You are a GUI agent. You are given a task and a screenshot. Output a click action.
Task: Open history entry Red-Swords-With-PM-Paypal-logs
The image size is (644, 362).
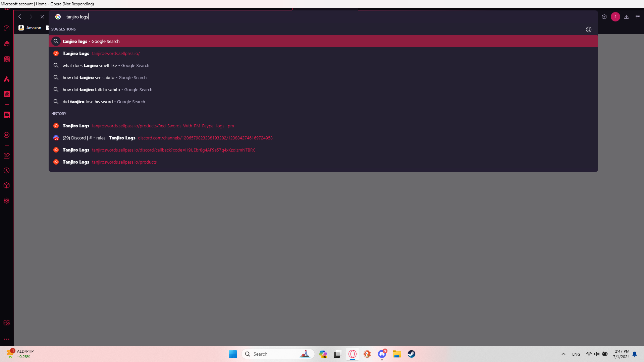(x=323, y=126)
